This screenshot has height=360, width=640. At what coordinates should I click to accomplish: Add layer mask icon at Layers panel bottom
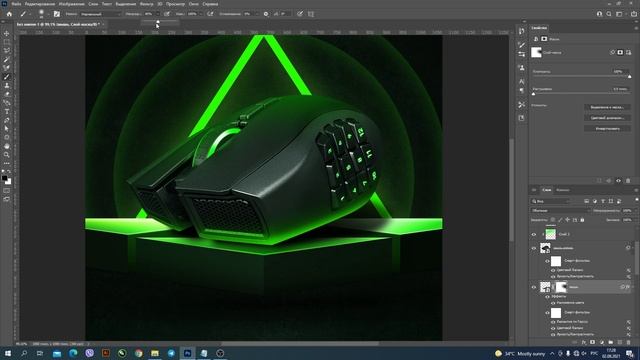tap(593, 342)
